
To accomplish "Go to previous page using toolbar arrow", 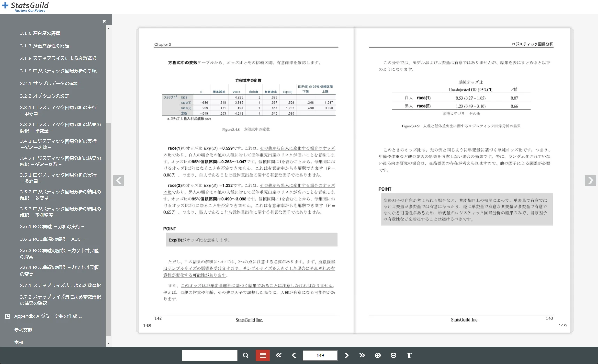I will tap(294, 355).
